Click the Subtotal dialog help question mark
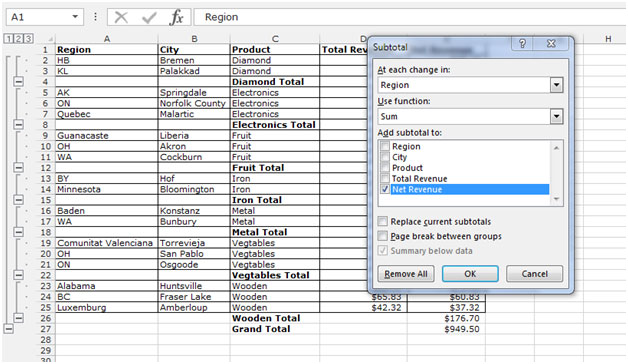This screenshot has height=364, width=628. pos(523,43)
